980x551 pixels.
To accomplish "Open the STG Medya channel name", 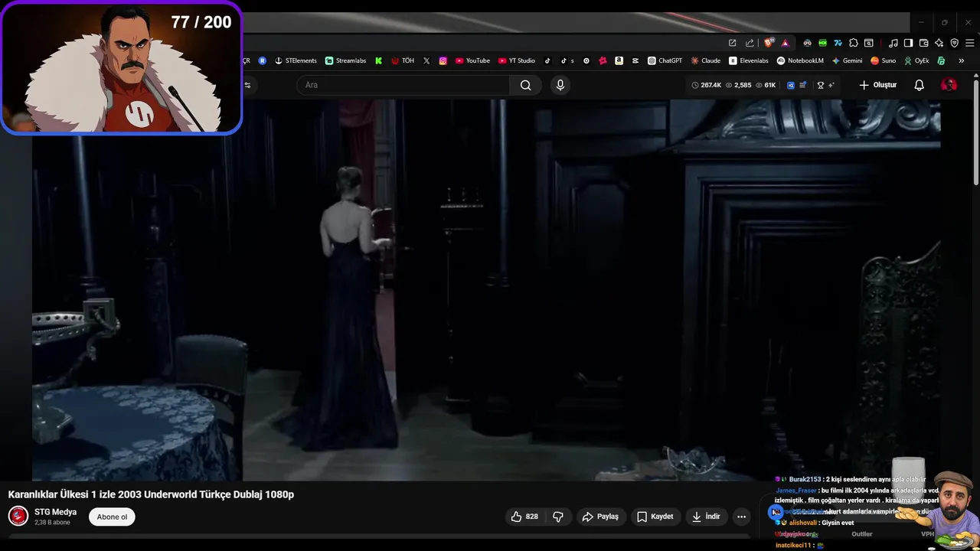I will click(x=55, y=512).
